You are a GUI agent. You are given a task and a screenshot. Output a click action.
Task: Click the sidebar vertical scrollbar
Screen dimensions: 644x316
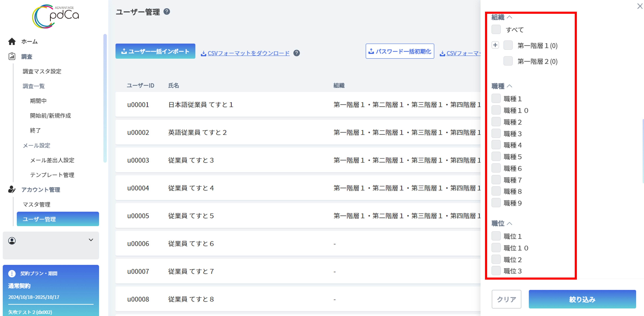(x=105, y=98)
